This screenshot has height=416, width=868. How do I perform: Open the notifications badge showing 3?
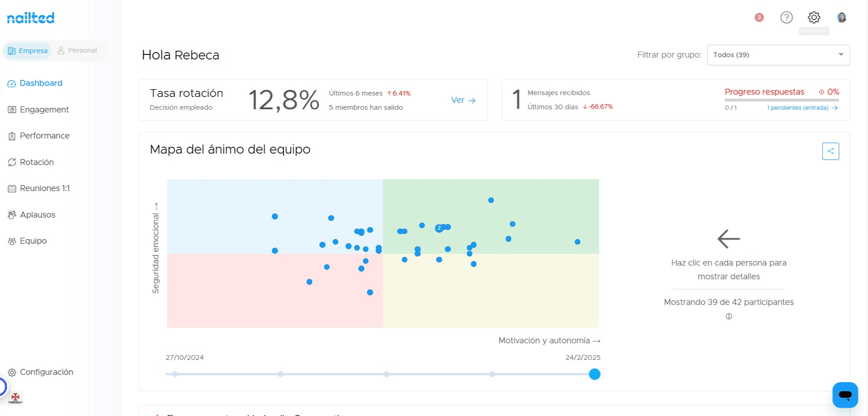[759, 17]
